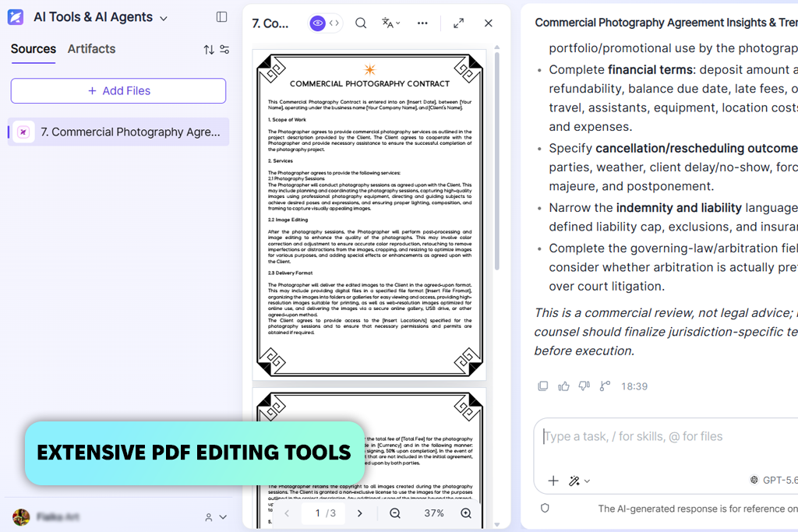Go to the next PDF page
The height and width of the screenshot is (532, 798).
pos(360,513)
